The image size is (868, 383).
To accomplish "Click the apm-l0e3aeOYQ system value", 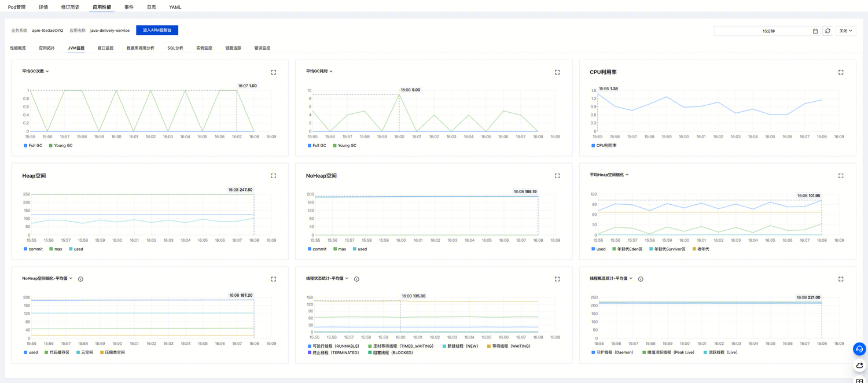I will pyautogui.click(x=47, y=31).
